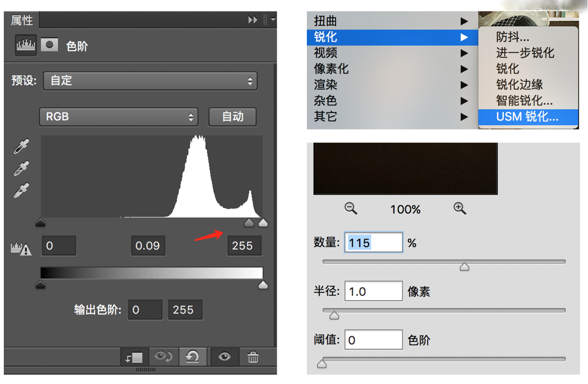Click output white slider handle
This screenshot has height=384, width=588.
263,285
